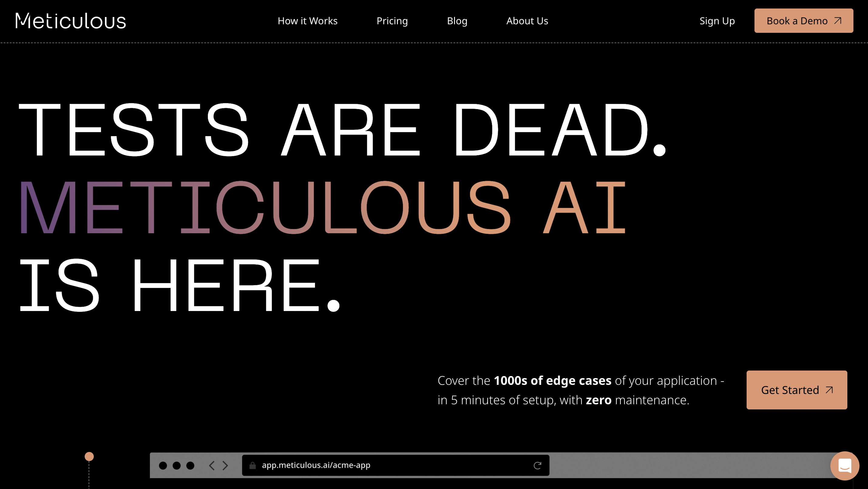The image size is (868, 489).
Task: Click the diagonal arrow inside Get Started
Action: (829, 390)
